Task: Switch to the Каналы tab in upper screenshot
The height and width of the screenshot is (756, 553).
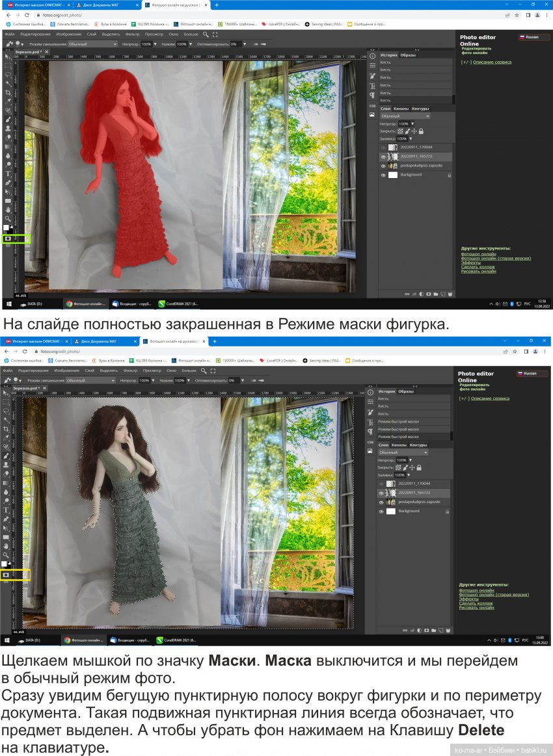Action: (401, 109)
